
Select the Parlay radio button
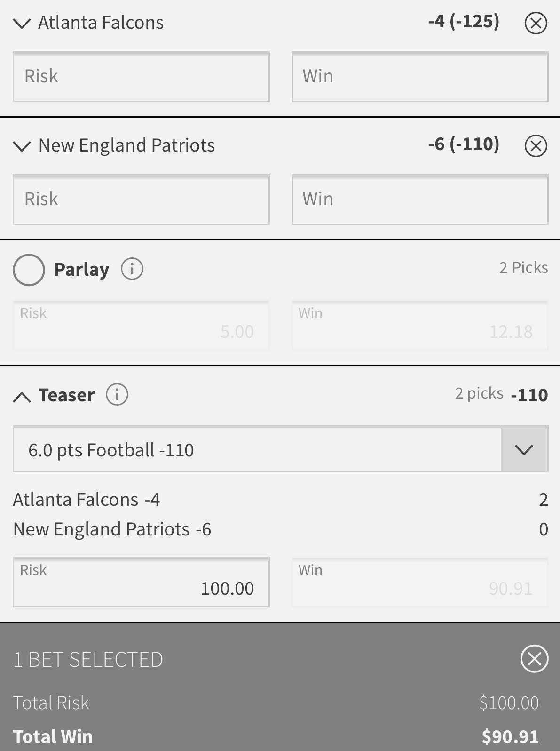pyautogui.click(x=29, y=270)
